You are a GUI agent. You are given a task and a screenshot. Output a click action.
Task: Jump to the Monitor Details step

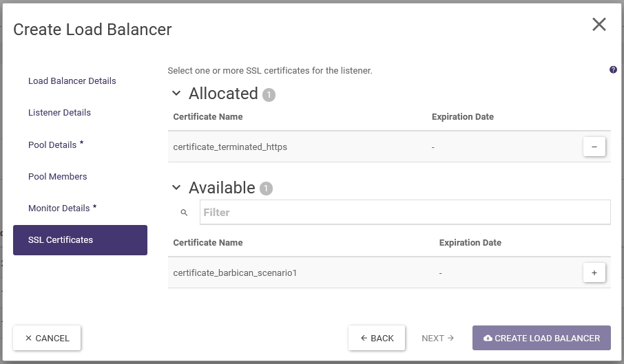tap(59, 208)
